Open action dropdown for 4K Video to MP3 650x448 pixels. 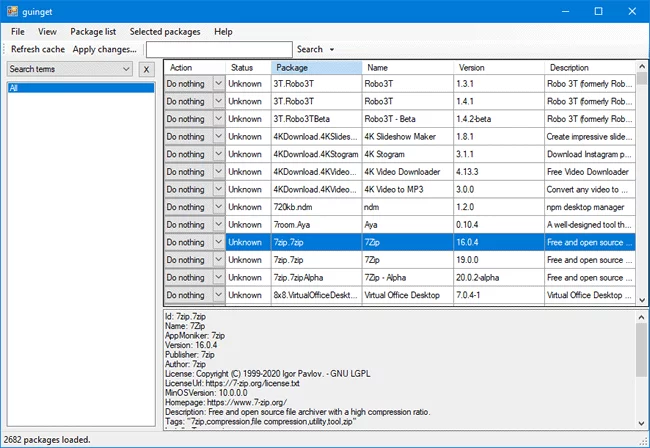tap(218, 189)
